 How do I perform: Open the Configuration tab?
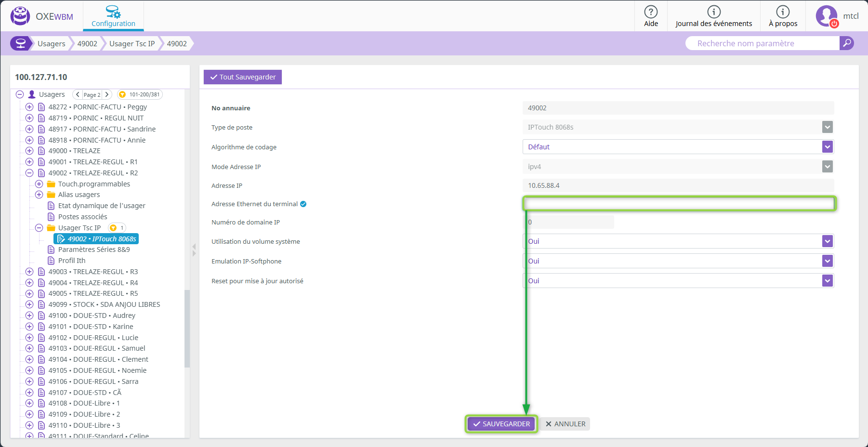pyautogui.click(x=113, y=16)
